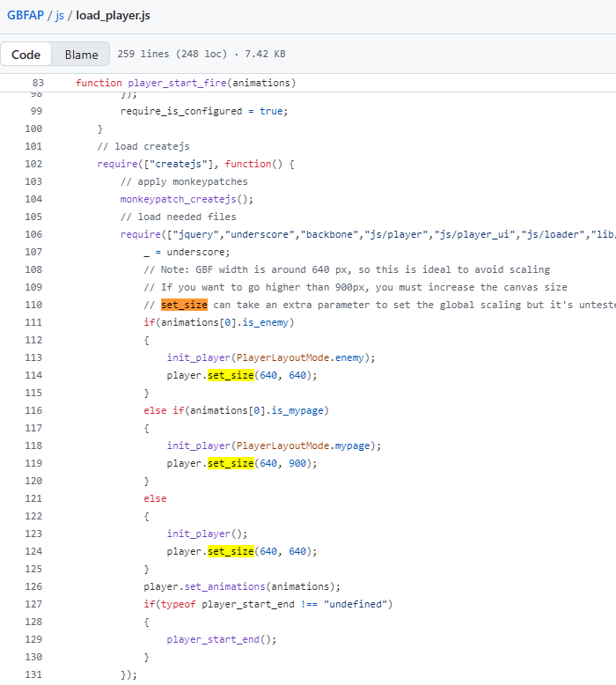Screen dimensions: 616x685
Task: Click 'else if(animations[0].is_mypage)' condition
Action: (x=236, y=410)
